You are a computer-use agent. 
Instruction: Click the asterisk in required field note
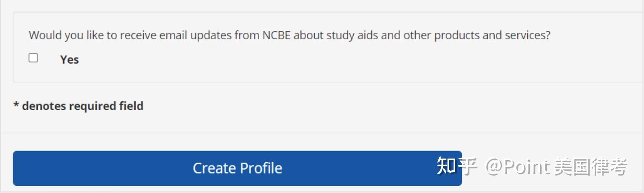click(16, 106)
